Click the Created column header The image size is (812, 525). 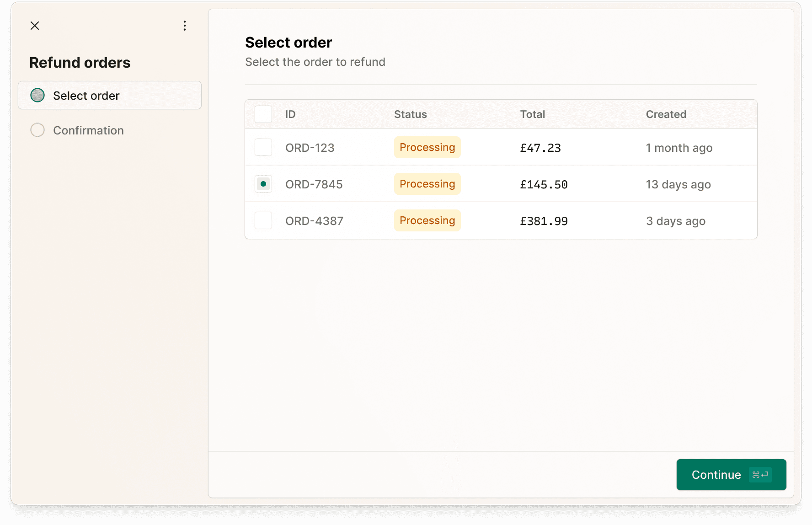pyautogui.click(x=666, y=114)
